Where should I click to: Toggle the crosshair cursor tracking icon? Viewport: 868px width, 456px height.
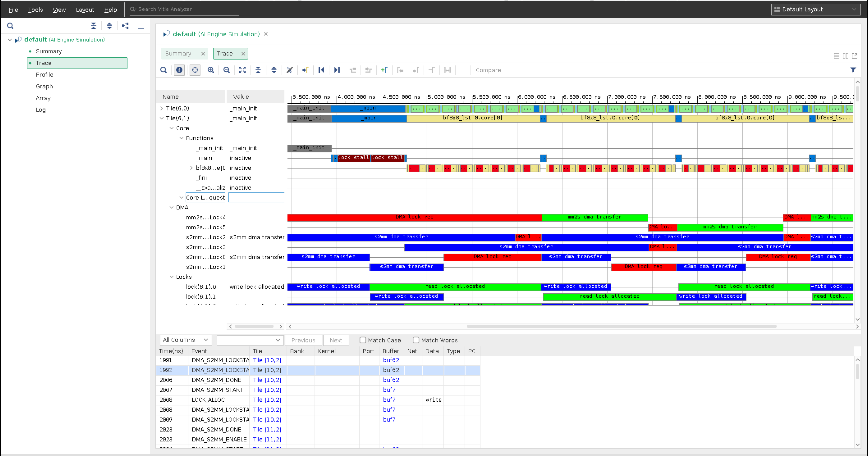point(195,70)
